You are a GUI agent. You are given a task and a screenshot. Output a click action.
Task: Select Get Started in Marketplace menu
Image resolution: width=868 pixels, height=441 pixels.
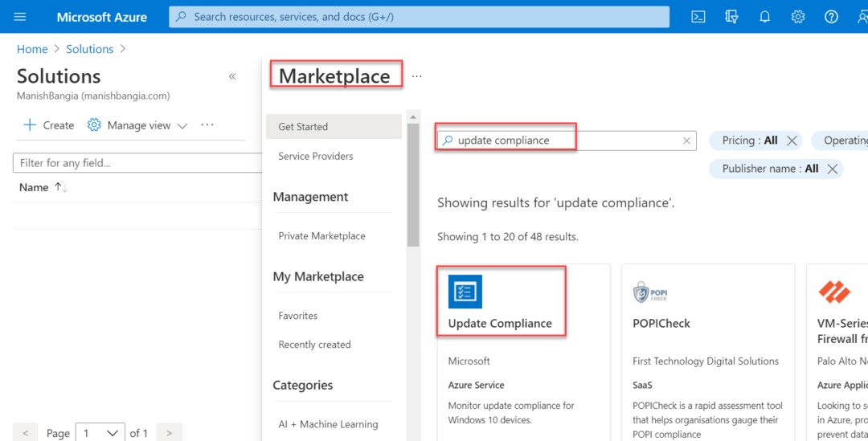[334, 127]
